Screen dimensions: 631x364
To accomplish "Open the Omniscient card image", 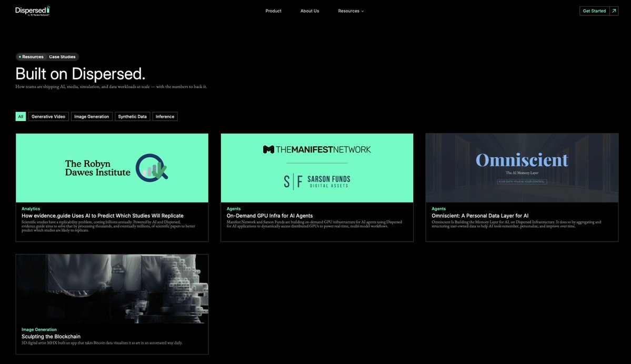I will tap(522, 168).
